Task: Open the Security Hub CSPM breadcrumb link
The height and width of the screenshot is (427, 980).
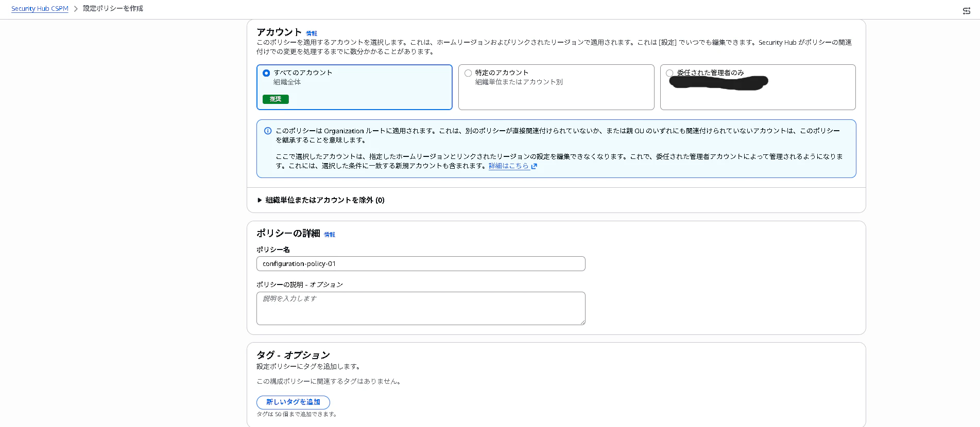Action: pos(40,9)
